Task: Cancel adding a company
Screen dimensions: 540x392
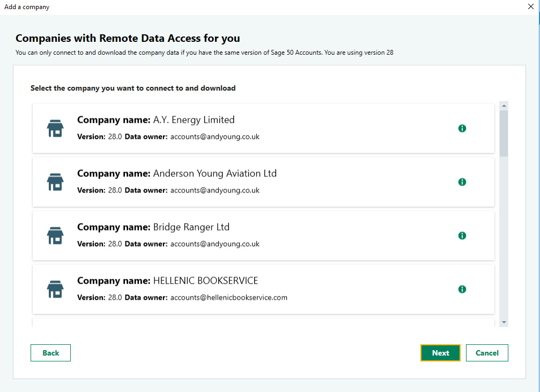Action: (487, 353)
